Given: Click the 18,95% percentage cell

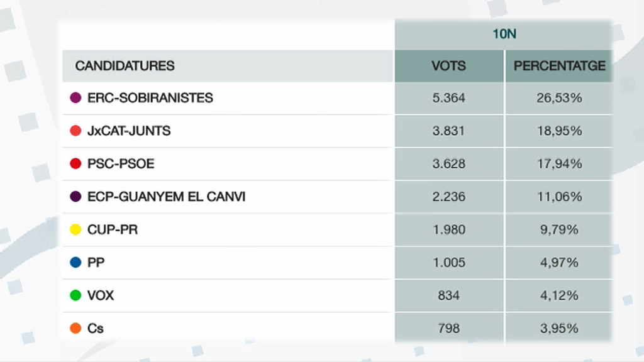Looking at the screenshot, I should coord(559,131).
